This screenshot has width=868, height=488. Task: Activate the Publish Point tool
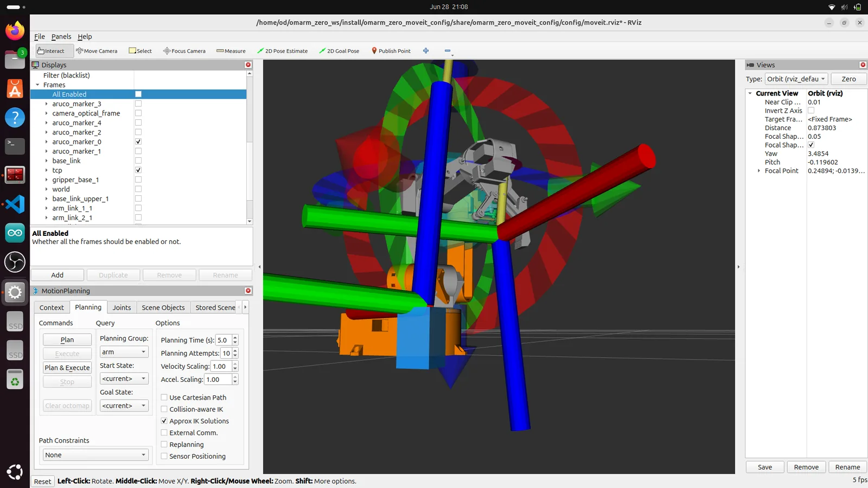tap(391, 51)
